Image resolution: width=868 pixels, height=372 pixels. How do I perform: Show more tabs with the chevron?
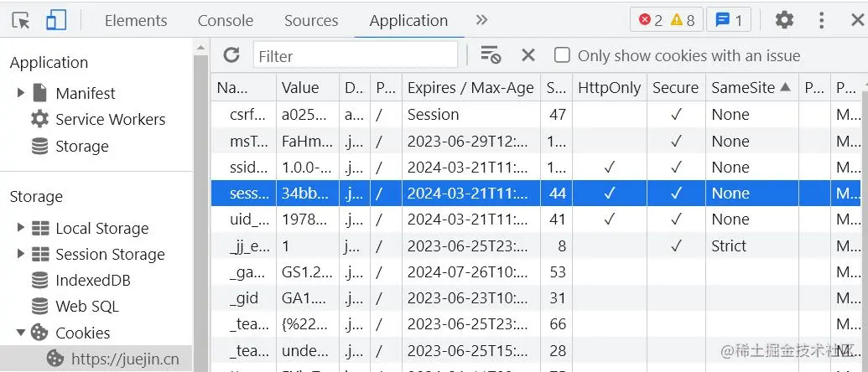[x=481, y=20]
